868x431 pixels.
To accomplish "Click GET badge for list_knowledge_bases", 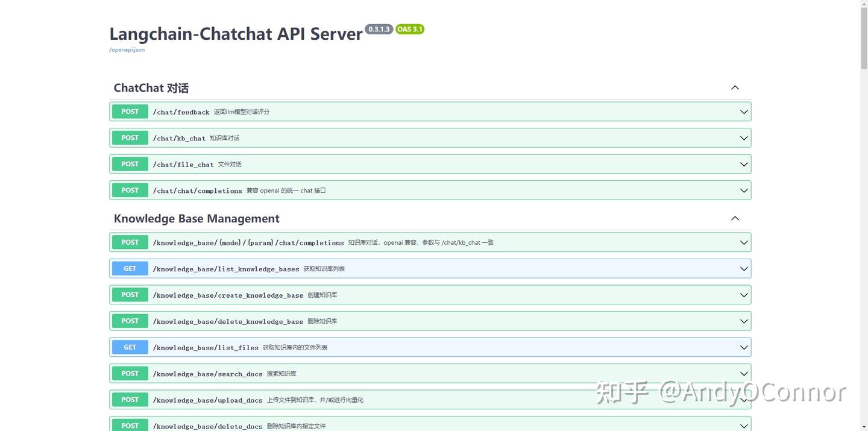I will (130, 269).
